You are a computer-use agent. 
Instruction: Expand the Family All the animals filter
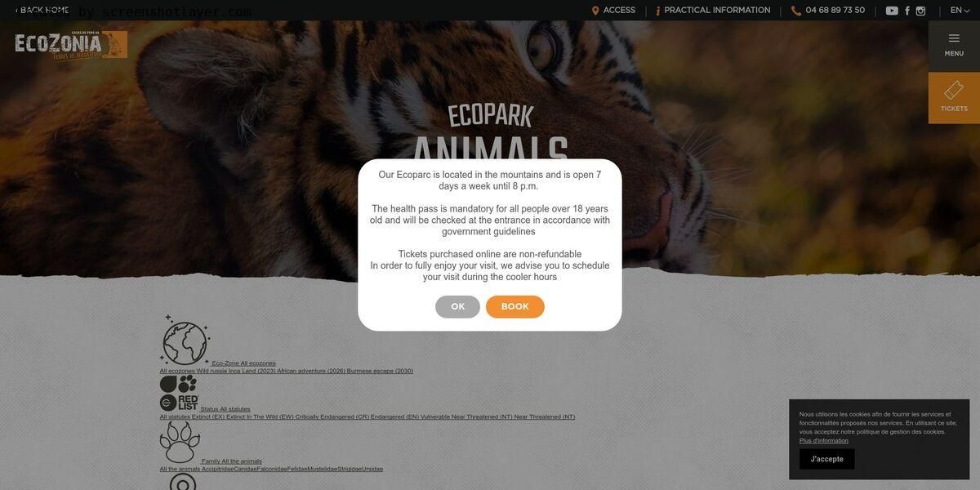(232, 461)
